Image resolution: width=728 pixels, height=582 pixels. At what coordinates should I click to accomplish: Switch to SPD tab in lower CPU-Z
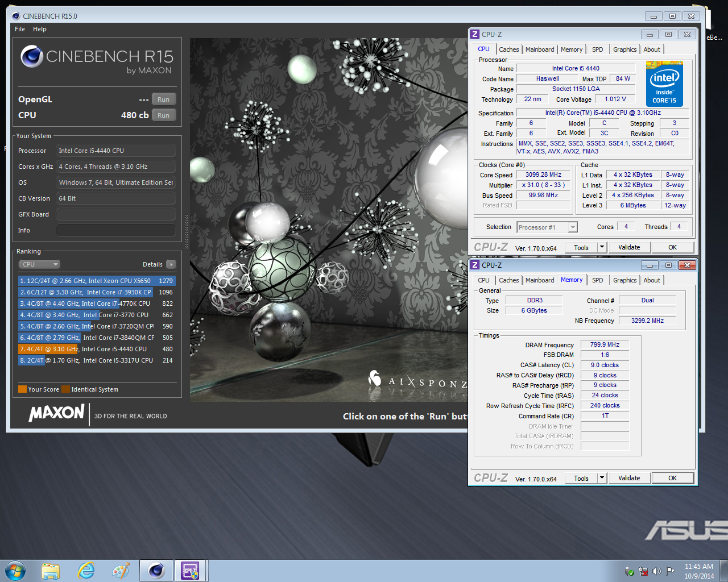click(x=598, y=280)
